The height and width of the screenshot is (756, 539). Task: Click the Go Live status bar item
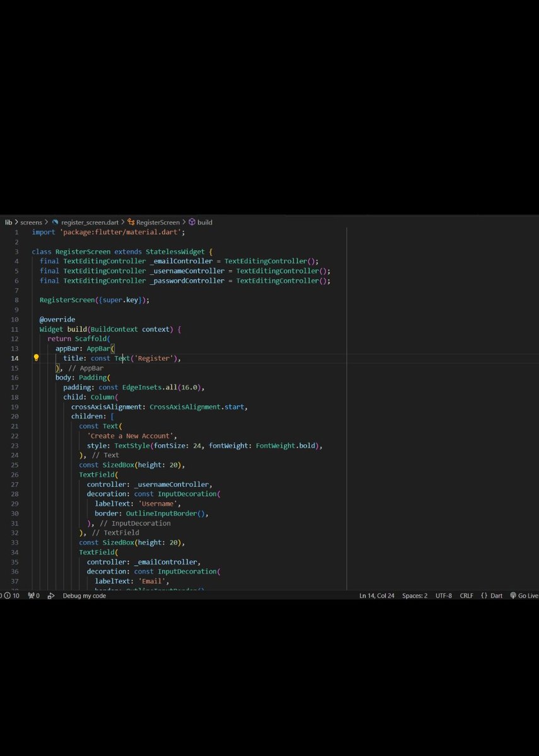coord(524,595)
